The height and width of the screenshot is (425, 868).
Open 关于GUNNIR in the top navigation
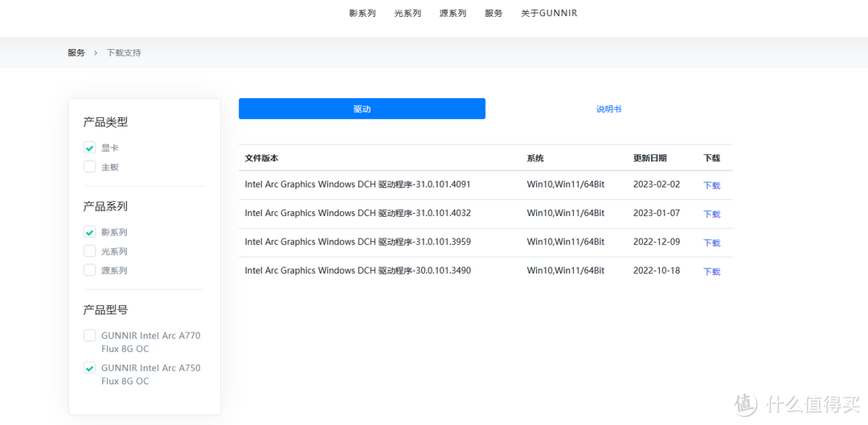[x=549, y=14]
